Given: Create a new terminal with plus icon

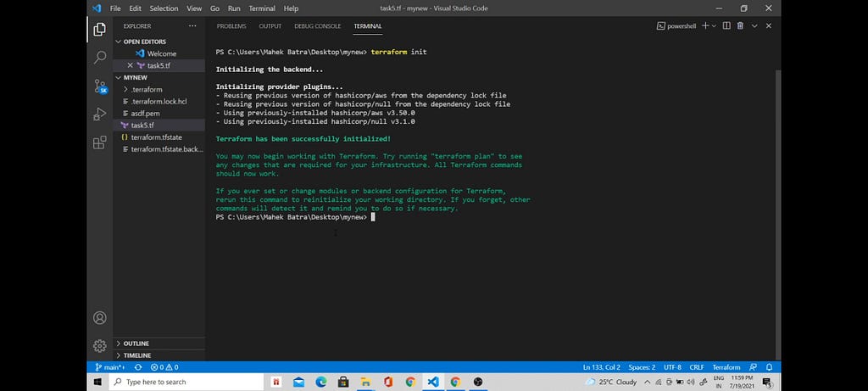Looking at the screenshot, I should [x=705, y=26].
